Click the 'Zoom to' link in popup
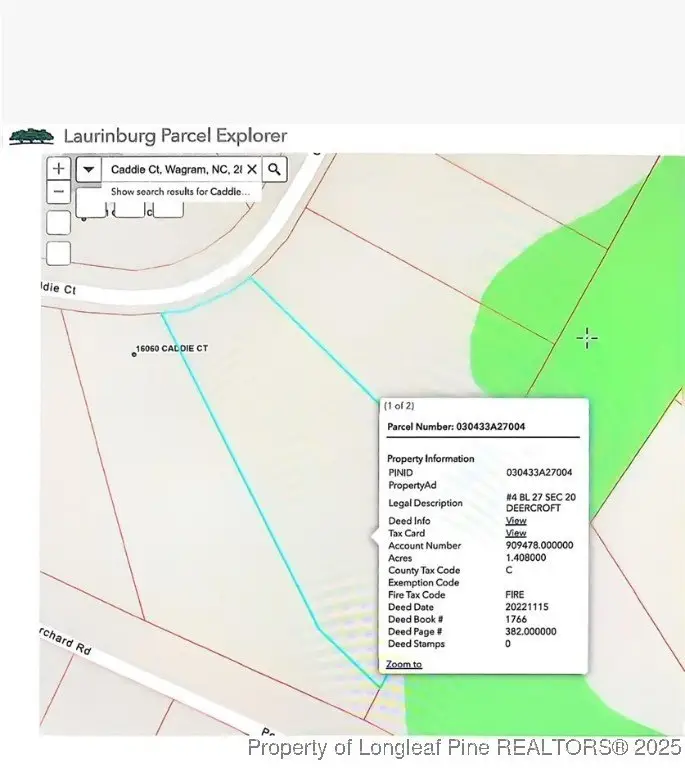The width and height of the screenshot is (685, 768). (x=404, y=664)
